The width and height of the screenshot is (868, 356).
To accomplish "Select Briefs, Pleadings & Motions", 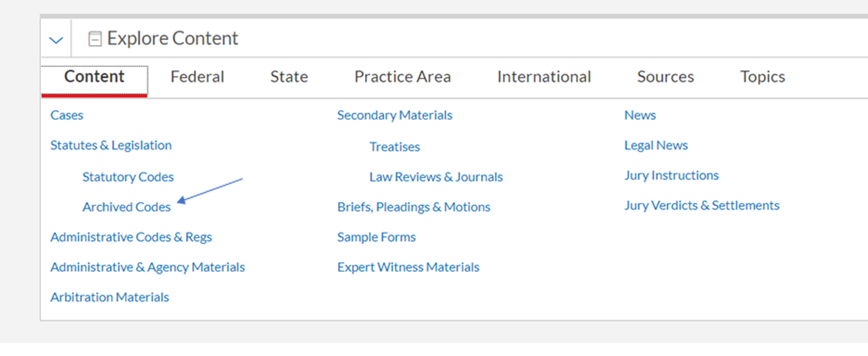I will tap(414, 207).
